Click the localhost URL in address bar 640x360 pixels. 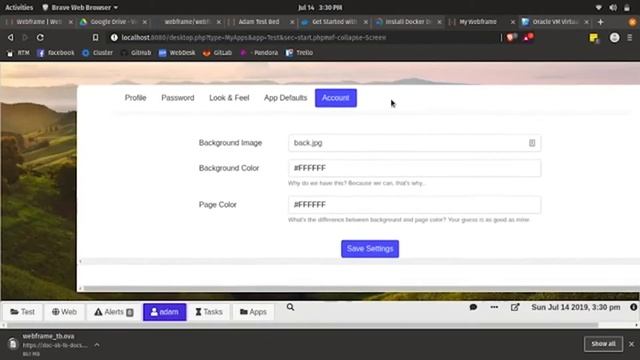(x=253, y=38)
